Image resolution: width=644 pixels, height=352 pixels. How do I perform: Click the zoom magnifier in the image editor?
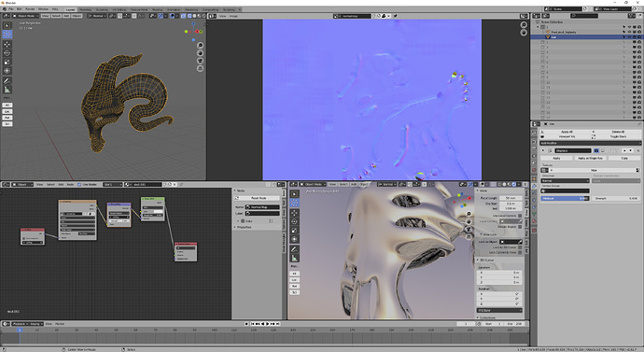[x=524, y=25]
